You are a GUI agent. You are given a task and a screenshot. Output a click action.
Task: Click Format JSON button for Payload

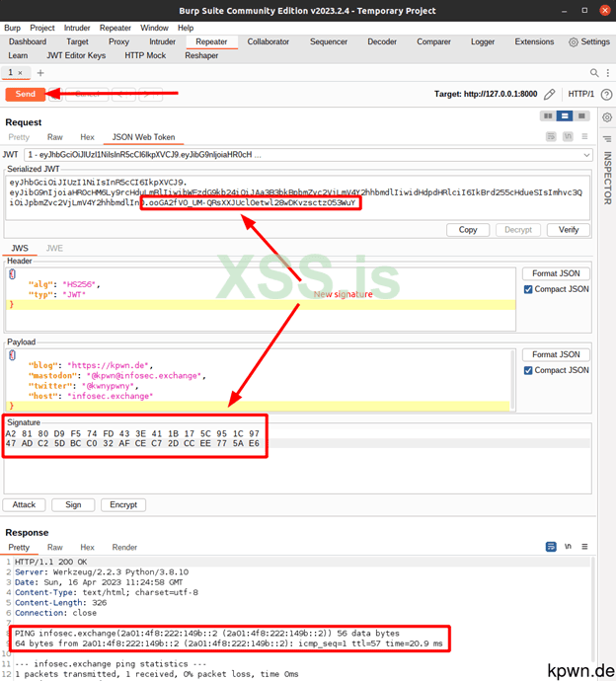(556, 355)
